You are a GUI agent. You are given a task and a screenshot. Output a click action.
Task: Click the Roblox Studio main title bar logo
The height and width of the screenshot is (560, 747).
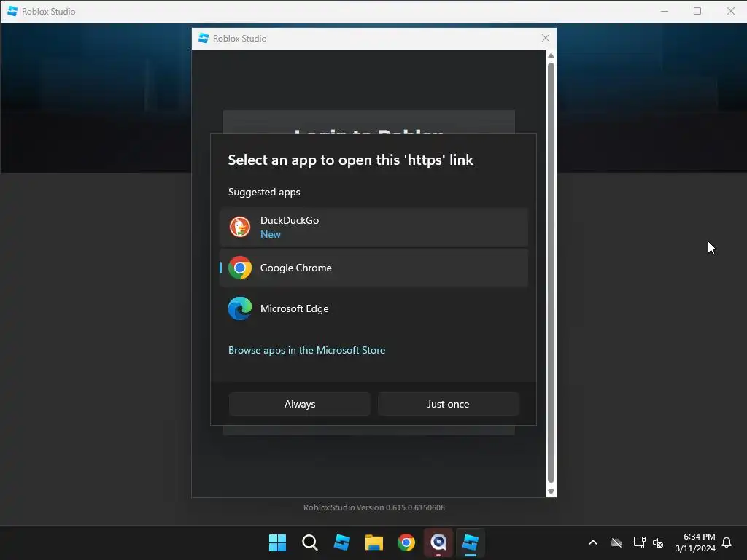[12, 11]
